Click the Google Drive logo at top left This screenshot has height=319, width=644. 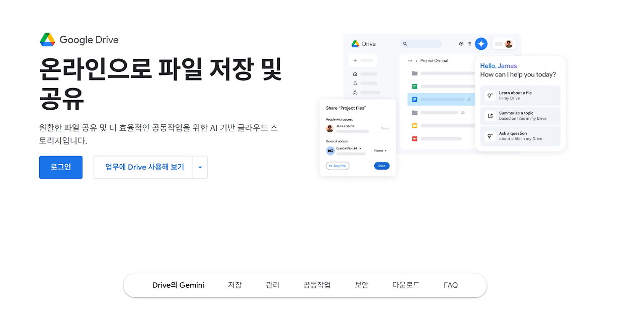coord(79,40)
